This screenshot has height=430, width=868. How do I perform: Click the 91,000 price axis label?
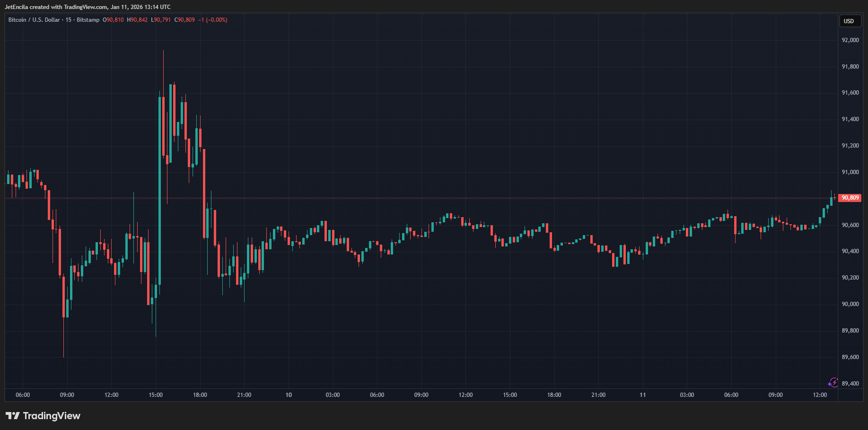pos(850,172)
